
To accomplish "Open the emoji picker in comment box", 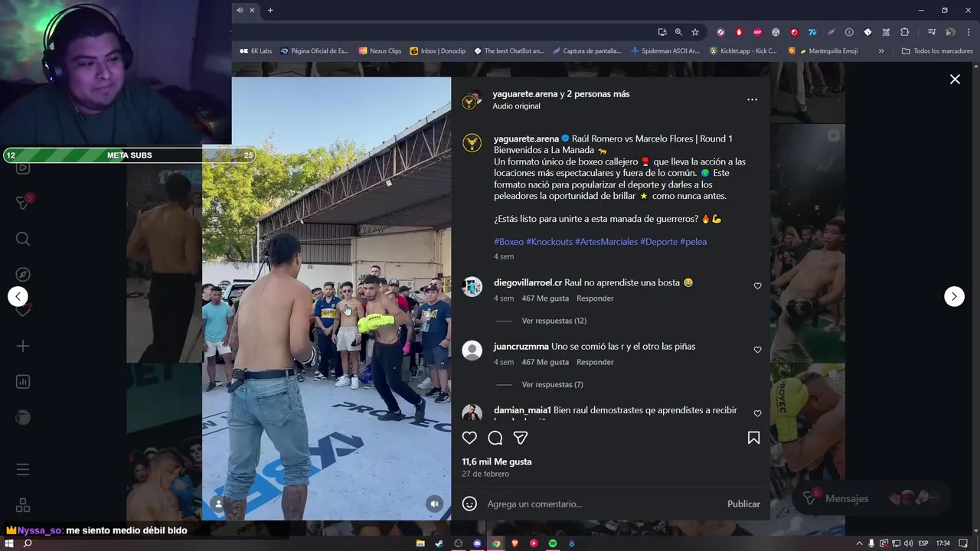I will pyautogui.click(x=470, y=504).
